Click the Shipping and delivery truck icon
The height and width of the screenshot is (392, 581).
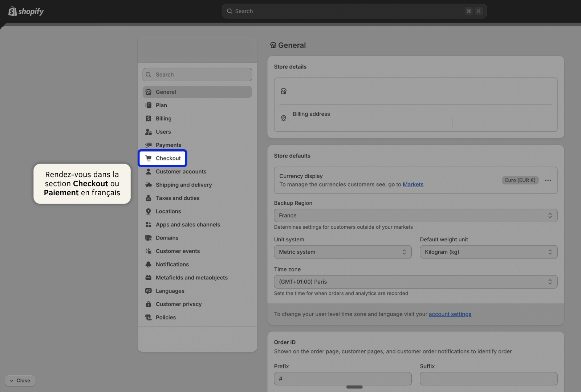click(x=148, y=185)
